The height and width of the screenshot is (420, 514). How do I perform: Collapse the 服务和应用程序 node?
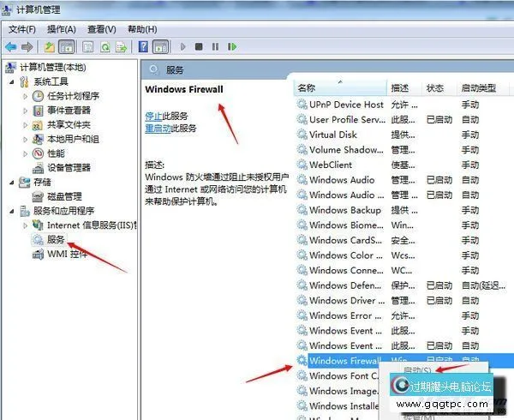12,211
